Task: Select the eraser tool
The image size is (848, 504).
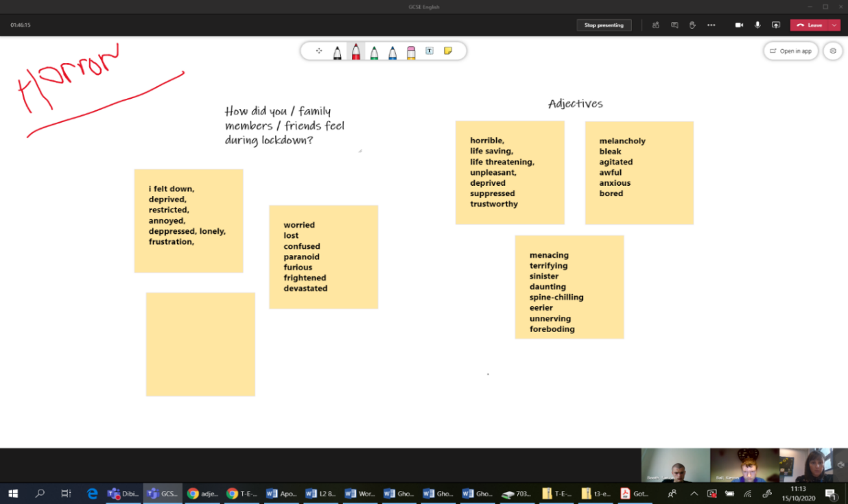Action: coord(411,51)
